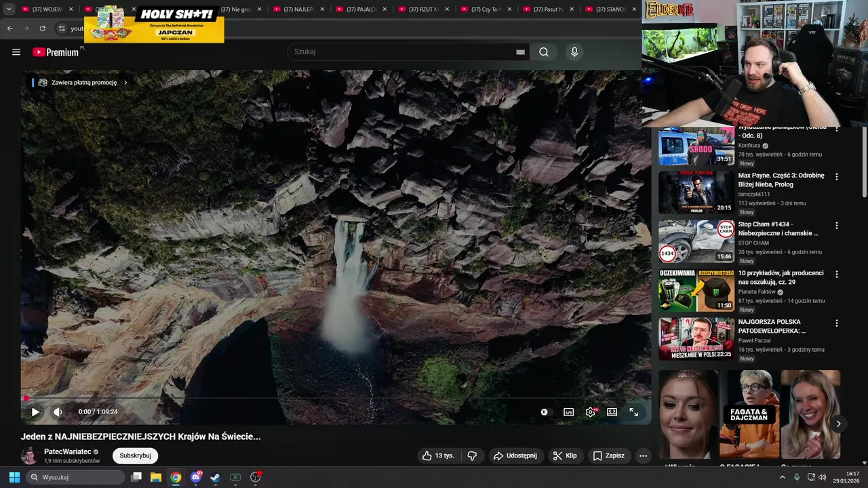This screenshot has width=868, height=488.
Task: Save video with Zapisz button
Action: coord(608,455)
